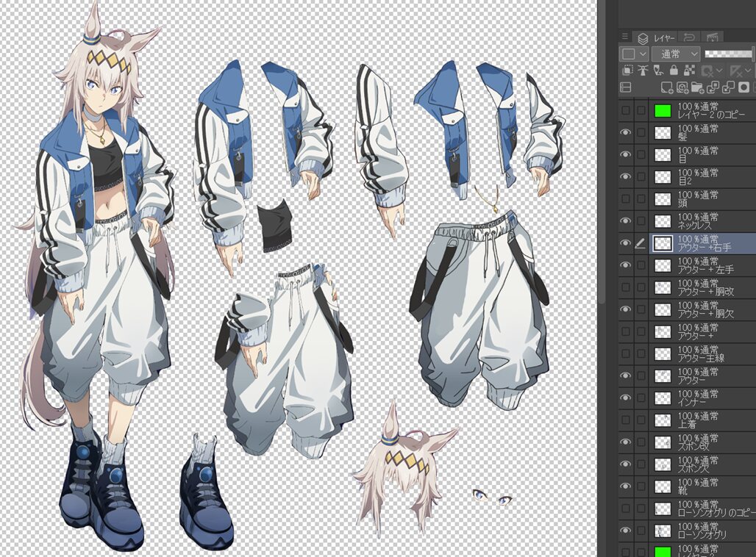Screen dimensions: 756x557
Task: Open the Layer panel hamburger menu
Action: pyautogui.click(x=624, y=36)
